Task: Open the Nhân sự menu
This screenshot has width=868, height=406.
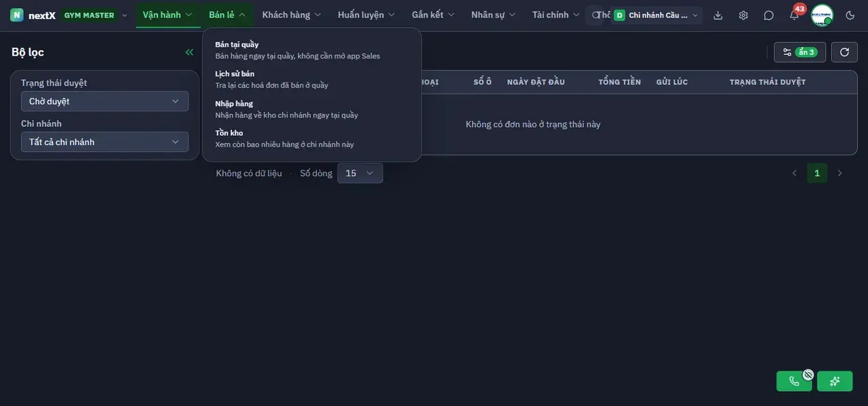Action: pyautogui.click(x=494, y=15)
